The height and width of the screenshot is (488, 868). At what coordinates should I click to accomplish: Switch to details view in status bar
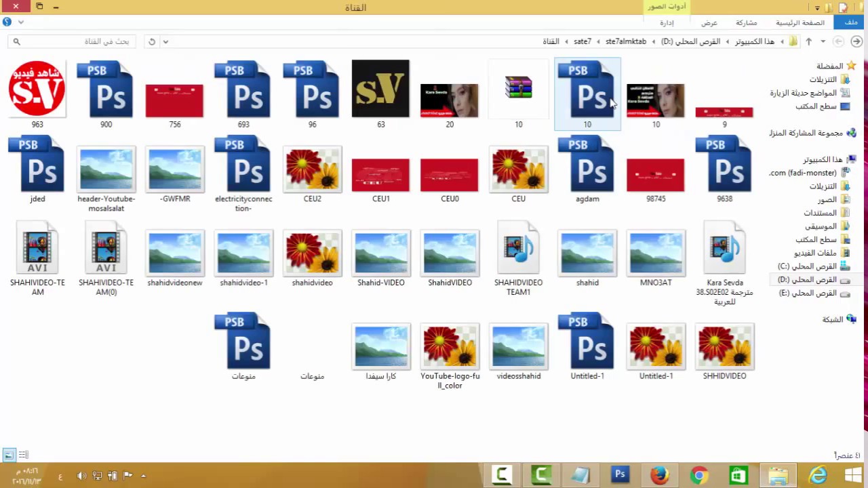[x=23, y=455]
